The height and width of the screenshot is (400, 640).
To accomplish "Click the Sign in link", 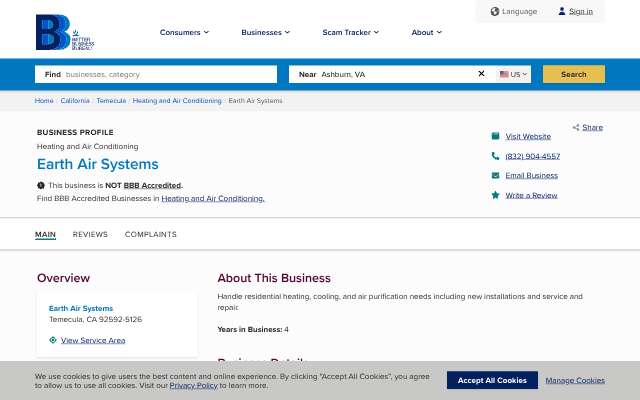I will [581, 11].
